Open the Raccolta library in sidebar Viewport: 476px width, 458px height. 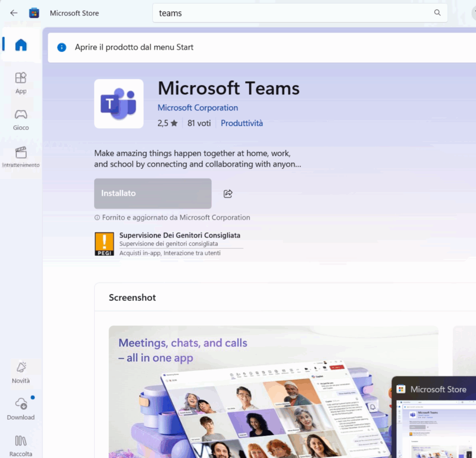pyautogui.click(x=21, y=446)
